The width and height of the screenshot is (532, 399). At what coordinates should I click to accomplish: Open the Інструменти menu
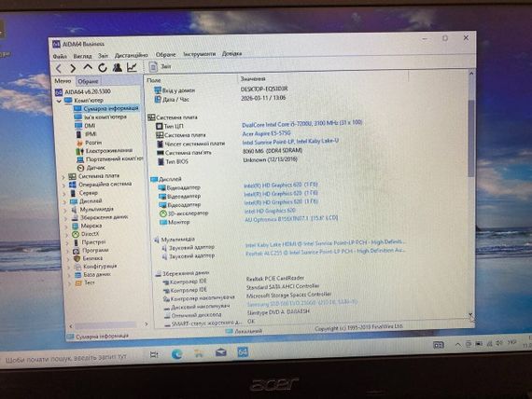point(199,54)
